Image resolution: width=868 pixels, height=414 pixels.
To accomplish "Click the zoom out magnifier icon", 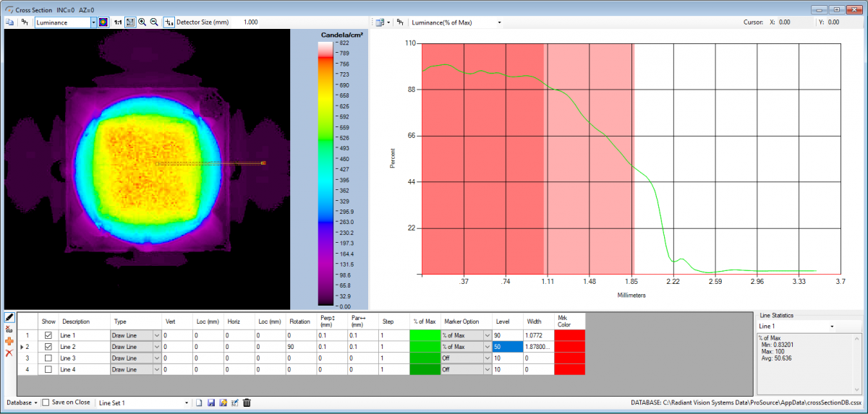I will [x=154, y=22].
